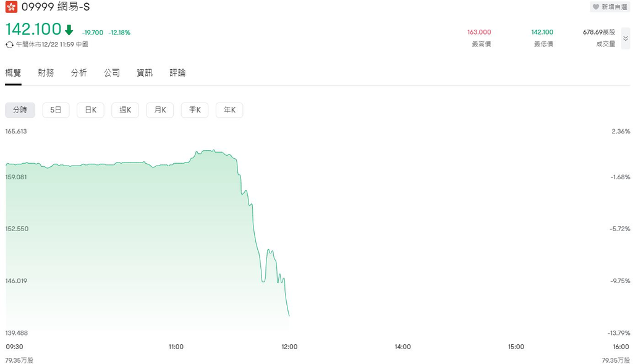Image resolution: width=633 pixels, height=364 pixels.
Task: Expand the quote details double chevron
Action: click(626, 38)
